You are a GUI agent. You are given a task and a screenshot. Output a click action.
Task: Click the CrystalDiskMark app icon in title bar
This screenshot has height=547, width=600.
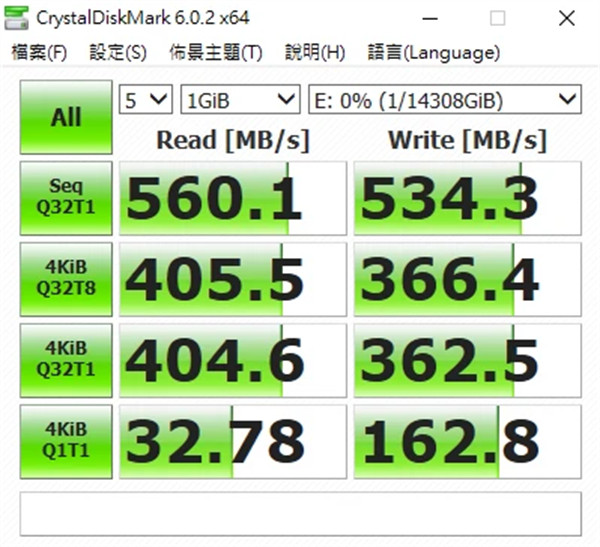(x=16, y=18)
